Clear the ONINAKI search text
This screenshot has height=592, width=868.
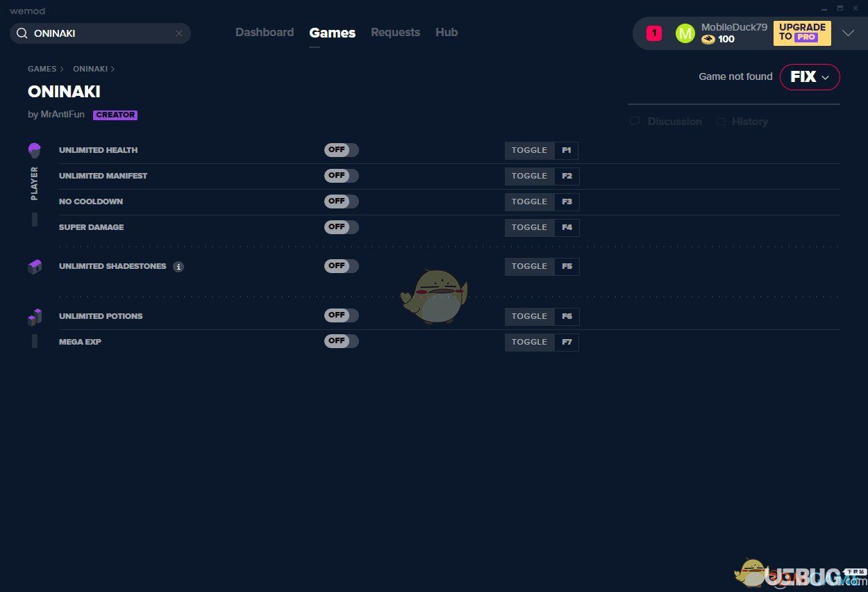click(x=178, y=33)
